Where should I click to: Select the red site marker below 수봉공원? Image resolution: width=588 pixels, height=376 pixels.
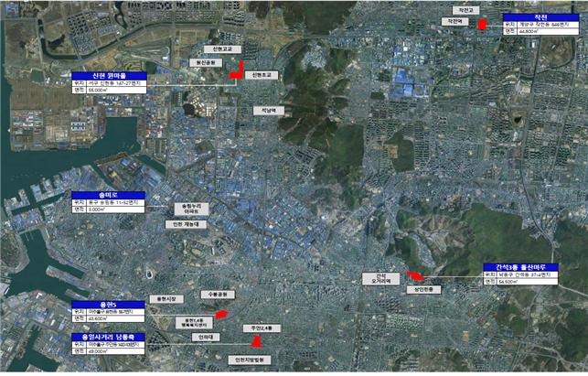220,313
